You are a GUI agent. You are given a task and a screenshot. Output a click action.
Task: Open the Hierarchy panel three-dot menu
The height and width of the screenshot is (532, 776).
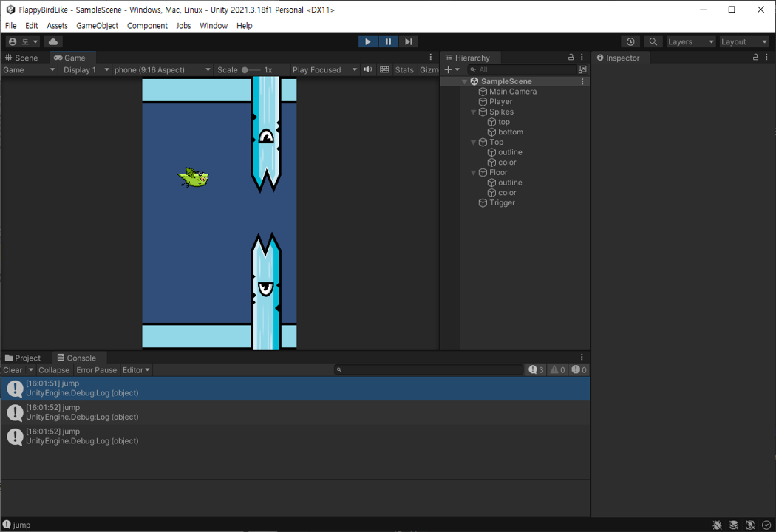click(x=582, y=58)
